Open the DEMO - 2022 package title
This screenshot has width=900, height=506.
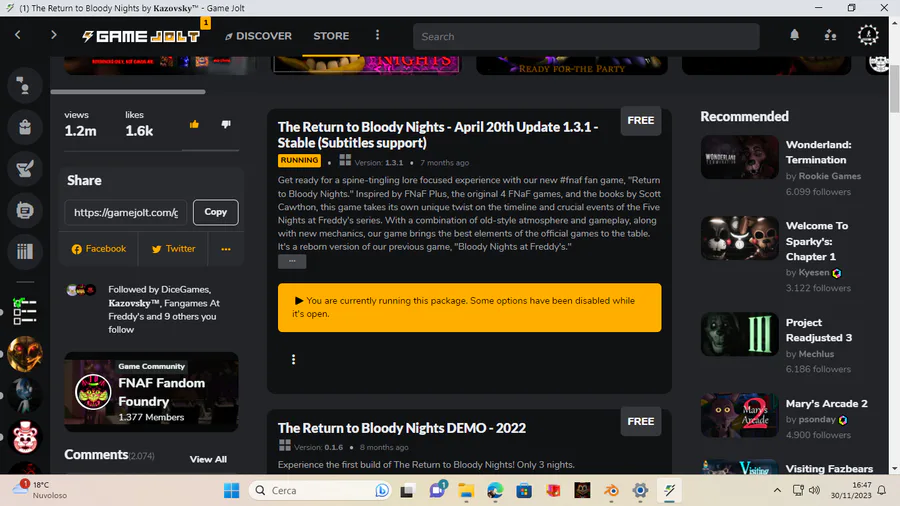coord(402,428)
